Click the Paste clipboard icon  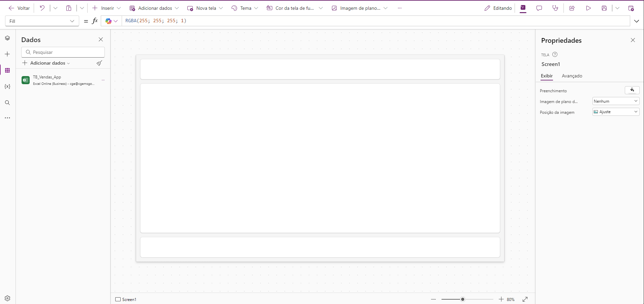pos(69,8)
